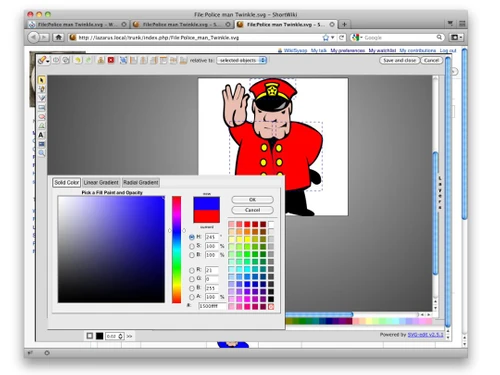Switch to second browser tab Police man Twinkle
The width and height of the screenshot is (500, 375).
point(181,24)
